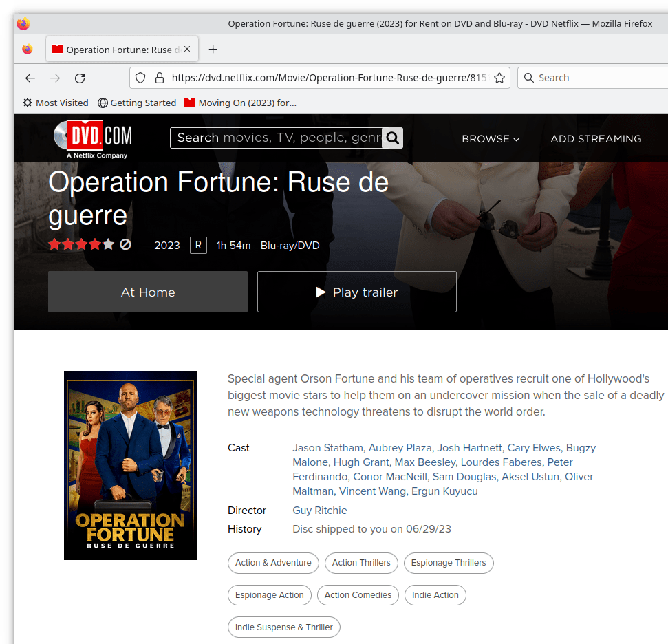Focus the DVD.com movie search field
Image resolution: width=668 pixels, height=644 pixels.
pos(276,138)
